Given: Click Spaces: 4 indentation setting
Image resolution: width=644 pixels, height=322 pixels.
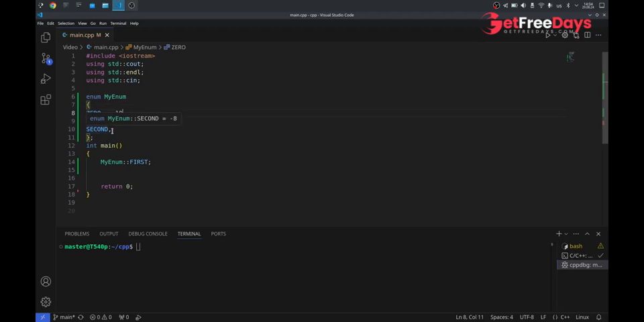Looking at the screenshot, I should click(x=502, y=317).
